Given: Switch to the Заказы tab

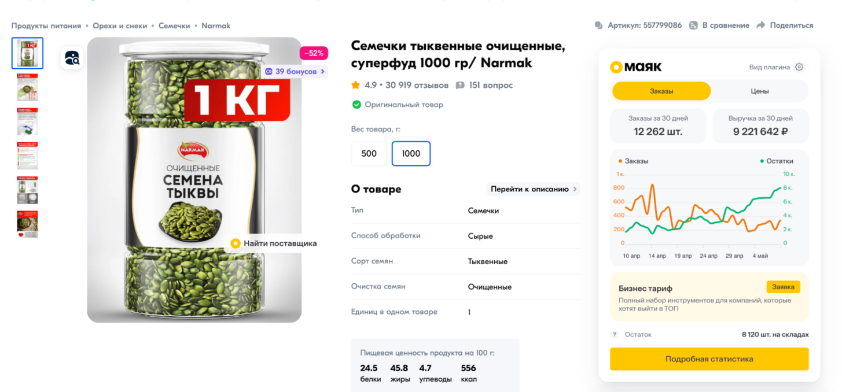Looking at the screenshot, I should [x=661, y=91].
